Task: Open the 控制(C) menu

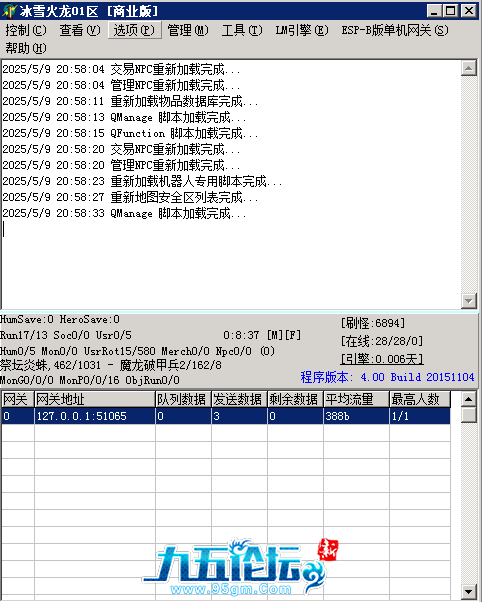Action: (x=26, y=30)
